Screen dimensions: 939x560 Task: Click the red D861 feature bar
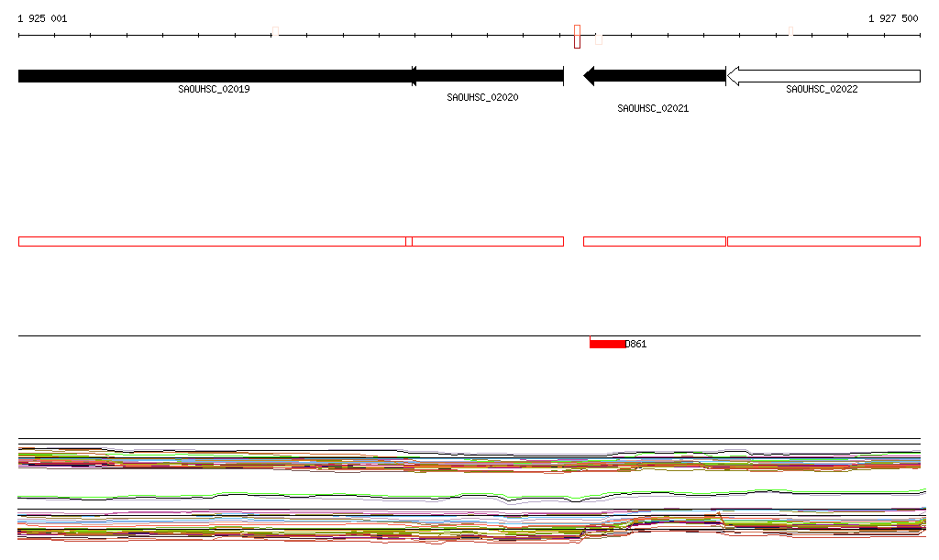607,344
